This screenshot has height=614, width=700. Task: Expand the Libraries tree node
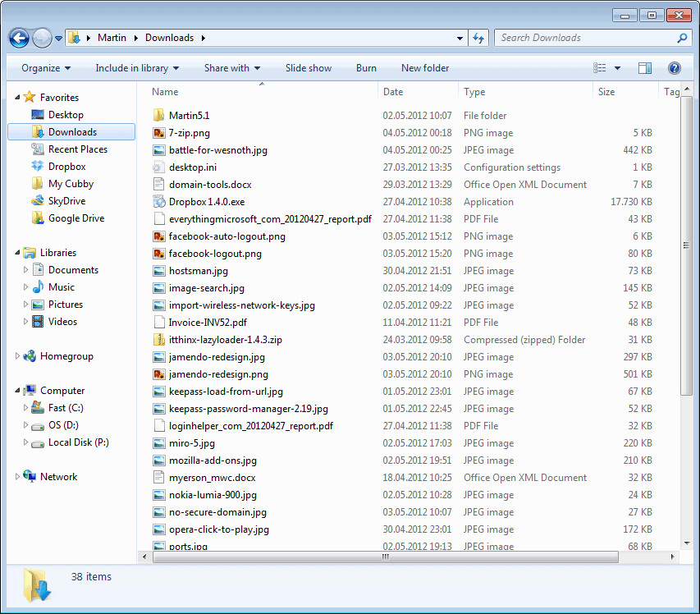pyautogui.click(x=18, y=252)
